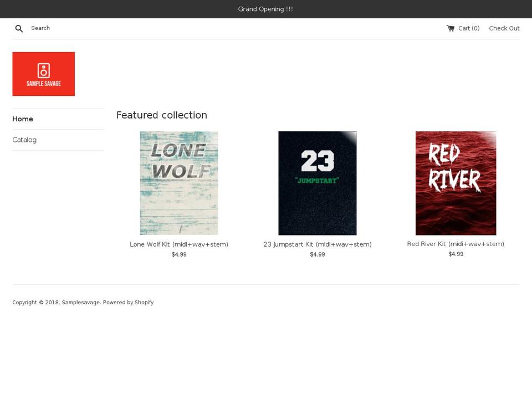
Task: Open the Lone Wolf product image
Action: 179,183
